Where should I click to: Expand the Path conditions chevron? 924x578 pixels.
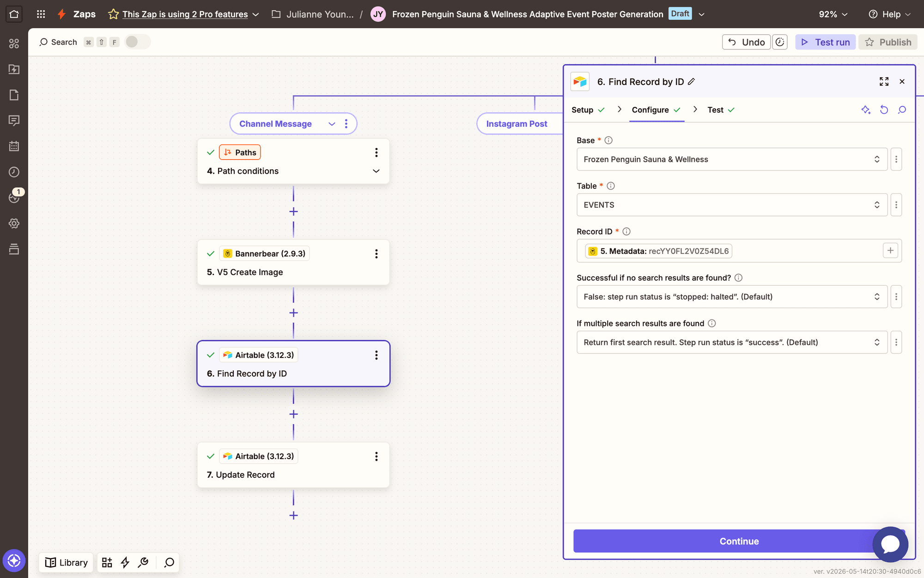point(376,171)
